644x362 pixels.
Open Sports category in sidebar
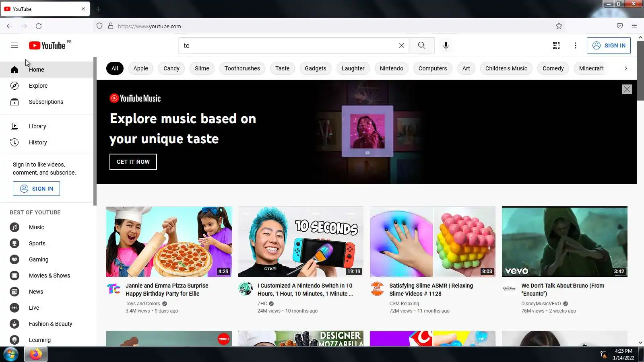pyautogui.click(x=47, y=243)
